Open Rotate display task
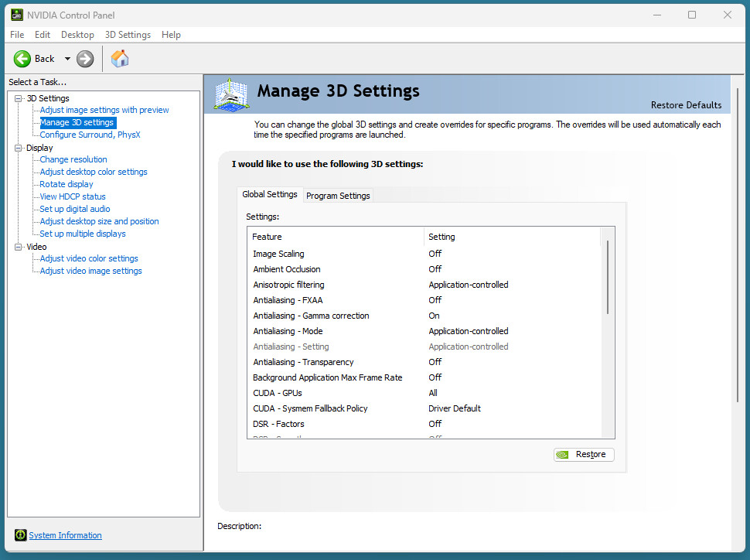 click(x=66, y=184)
